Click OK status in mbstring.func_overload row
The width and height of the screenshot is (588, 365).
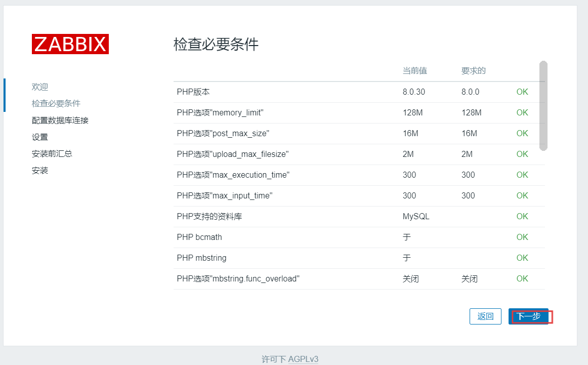(x=522, y=279)
